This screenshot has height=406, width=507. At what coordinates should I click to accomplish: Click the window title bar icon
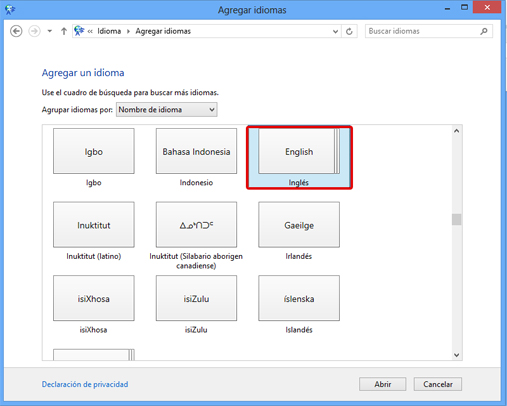click(x=10, y=10)
